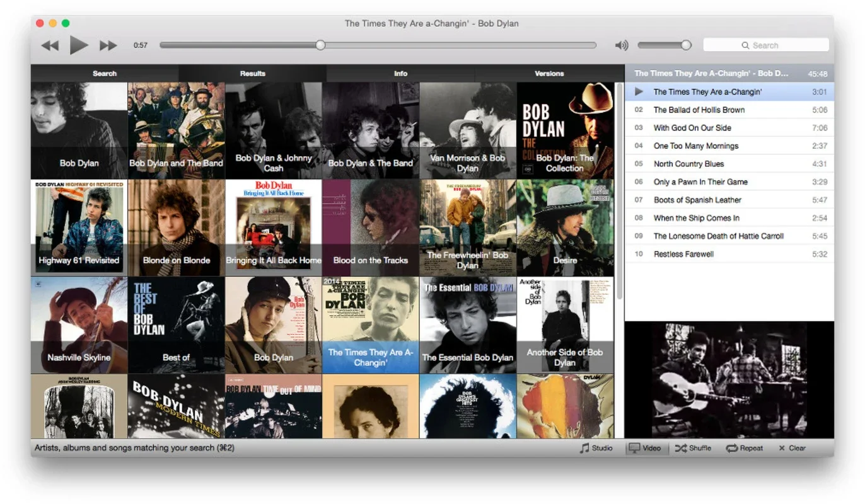The image size is (865, 504).
Task: Open Bob Dylan album in third row
Action: tap(274, 325)
